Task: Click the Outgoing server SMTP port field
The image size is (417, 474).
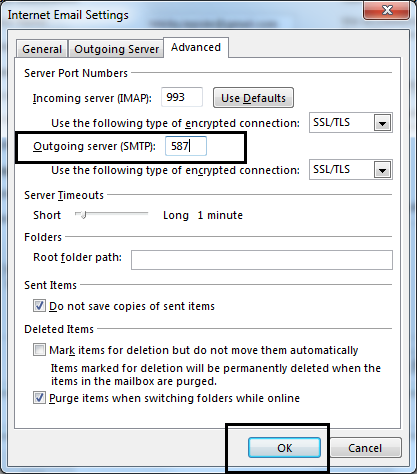Action: click(186, 146)
